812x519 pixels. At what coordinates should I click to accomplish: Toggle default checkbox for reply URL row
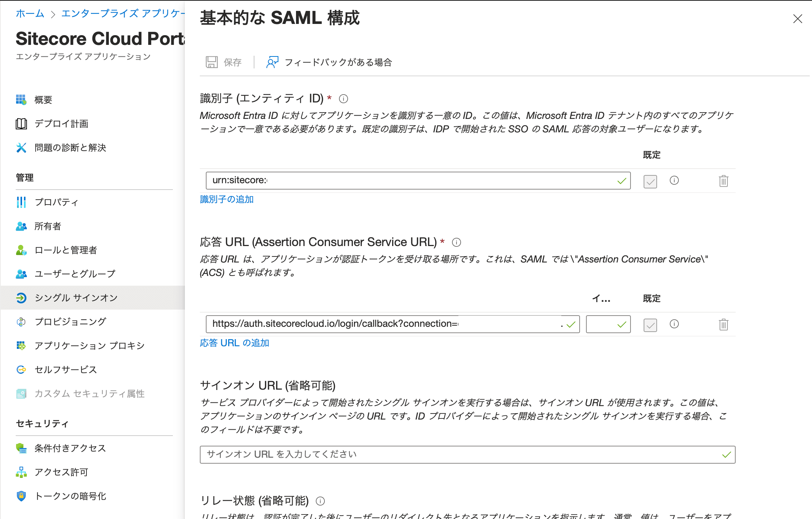[x=650, y=325]
